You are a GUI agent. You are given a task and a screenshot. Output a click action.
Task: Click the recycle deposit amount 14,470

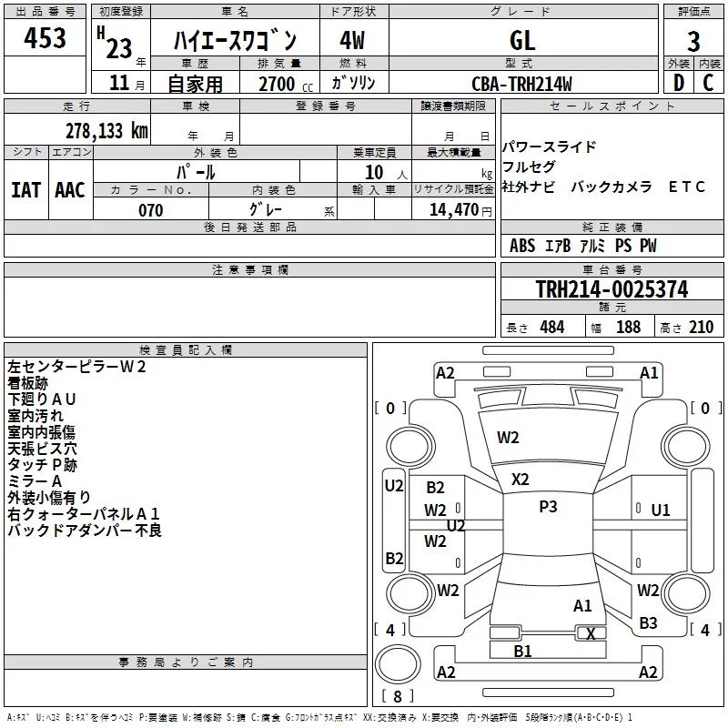[x=455, y=210]
